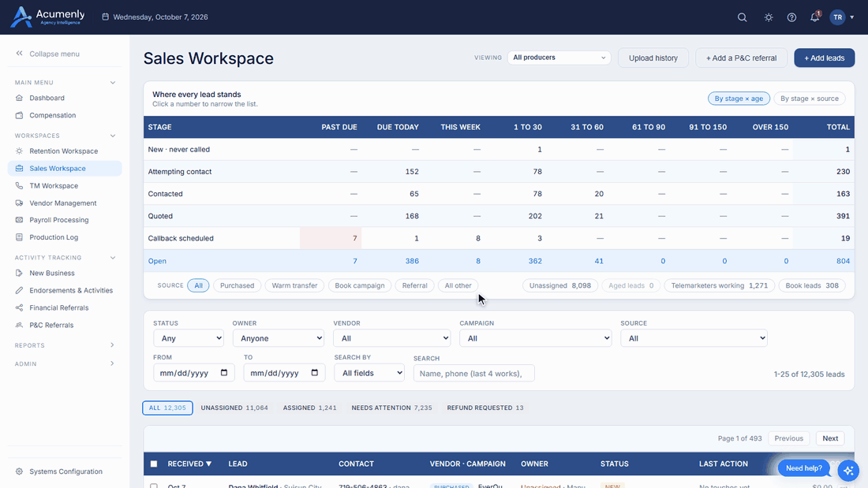Click the Unassigned 8,098 chip
Viewport: 868px width, 488px height.
pos(559,285)
